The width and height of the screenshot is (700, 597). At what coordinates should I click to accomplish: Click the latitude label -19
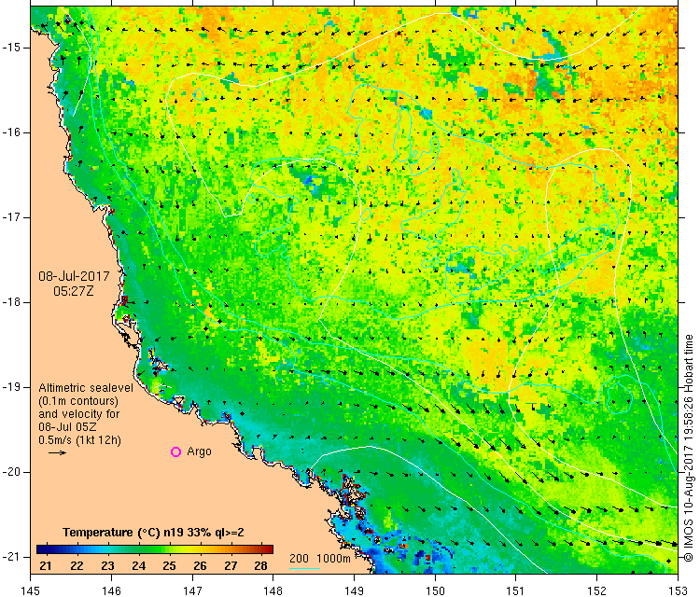click(x=11, y=387)
